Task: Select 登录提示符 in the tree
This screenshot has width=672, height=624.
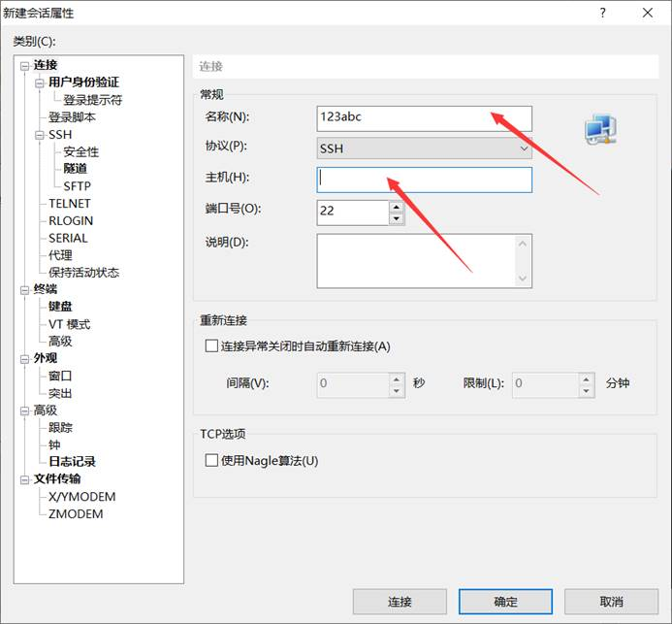Action: (x=92, y=100)
